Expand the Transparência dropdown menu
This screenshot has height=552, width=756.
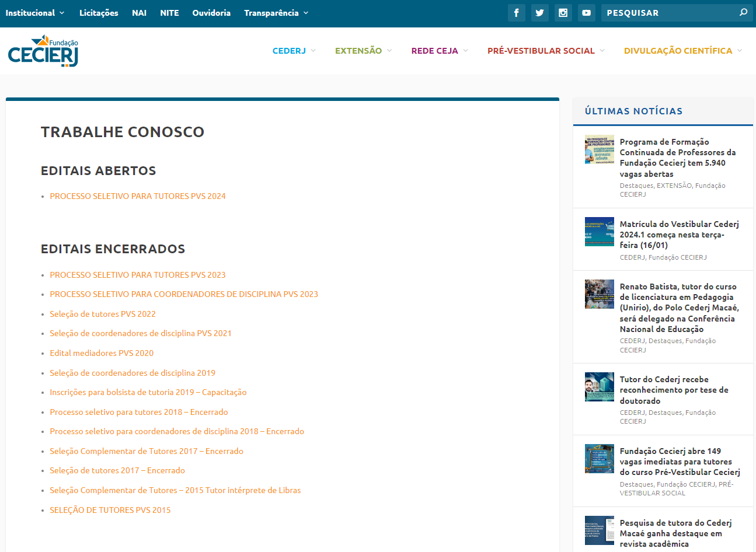276,13
